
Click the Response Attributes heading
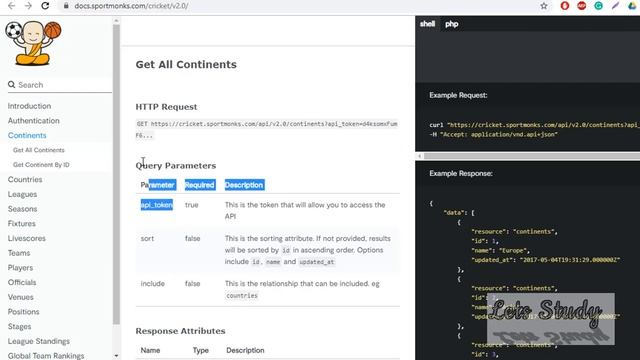[x=180, y=331]
